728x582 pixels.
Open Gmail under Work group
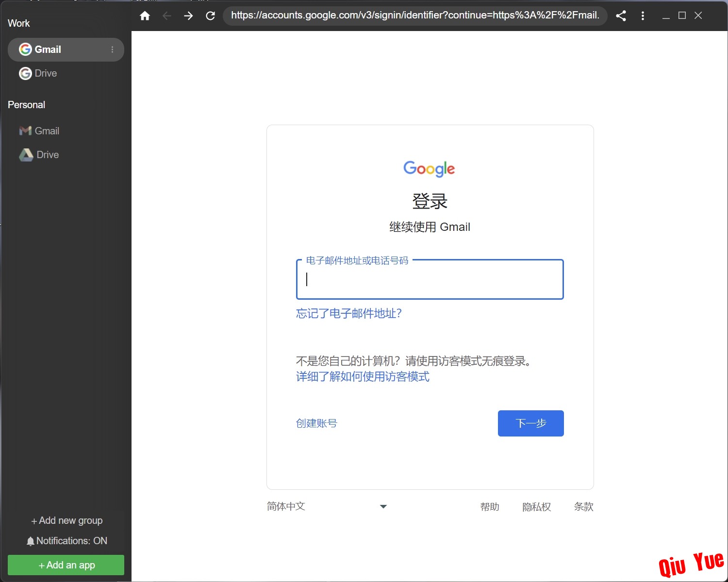(66, 49)
